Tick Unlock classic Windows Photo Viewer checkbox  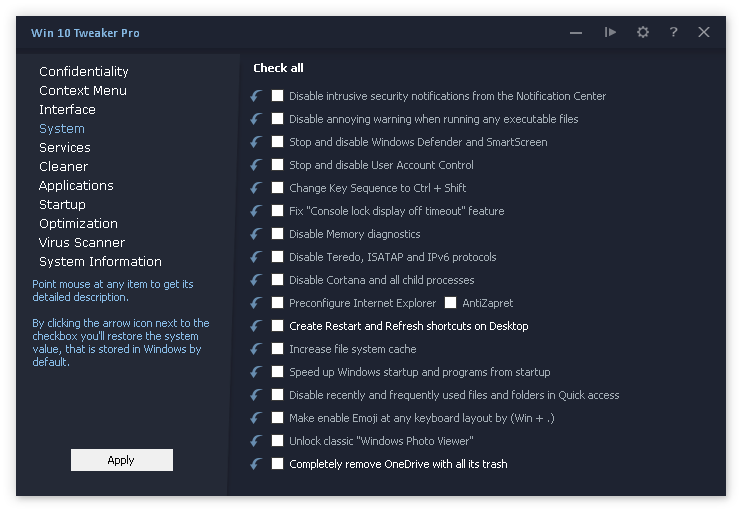(278, 441)
